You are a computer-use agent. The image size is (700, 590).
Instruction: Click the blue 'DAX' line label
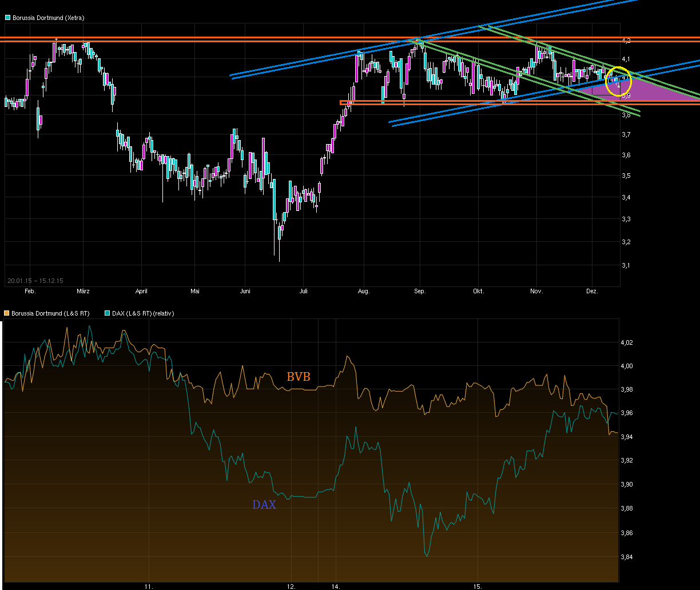pyautogui.click(x=264, y=505)
